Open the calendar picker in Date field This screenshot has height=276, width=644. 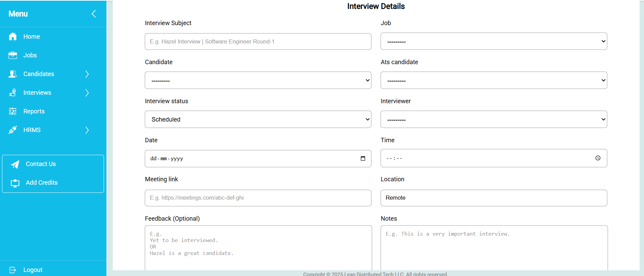(x=363, y=159)
